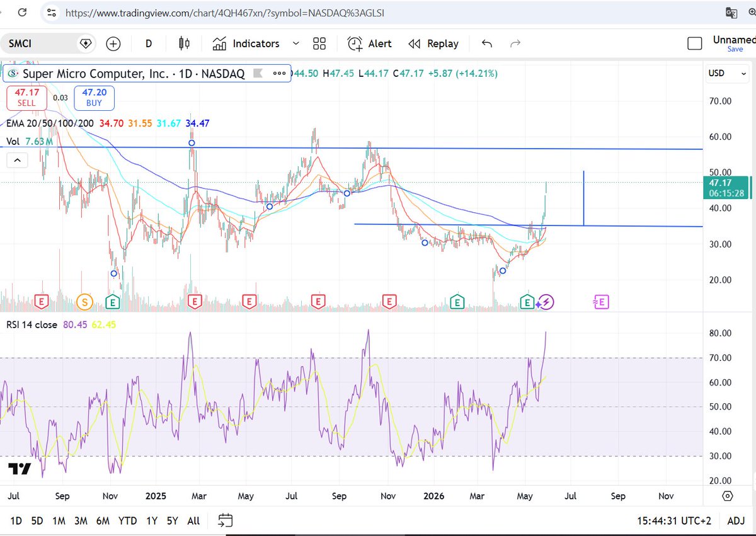756x536 pixels.
Task: Open the go to date calendar icon
Action: pyautogui.click(x=226, y=521)
